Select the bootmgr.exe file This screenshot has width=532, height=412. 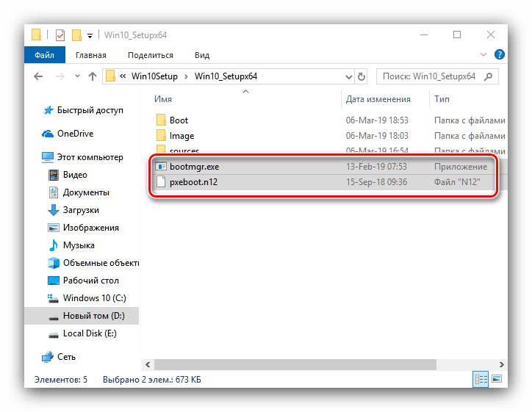pyautogui.click(x=195, y=167)
